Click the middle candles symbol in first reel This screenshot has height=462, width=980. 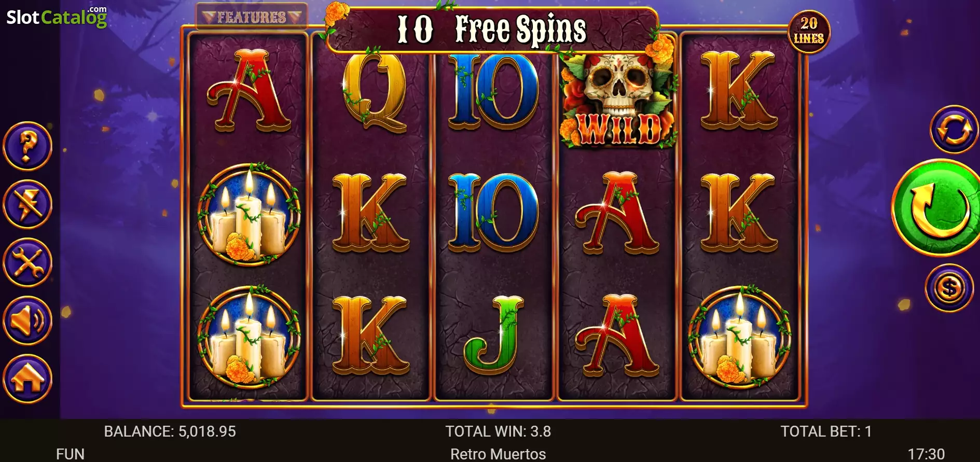(x=249, y=214)
